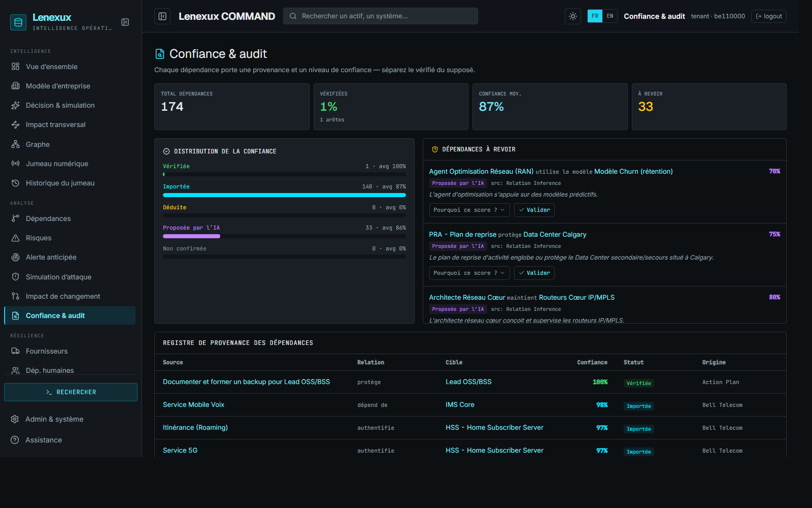This screenshot has height=508, width=812.
Task: Open Service Mobile Voix source link
Action: click(x=193, y=404)
